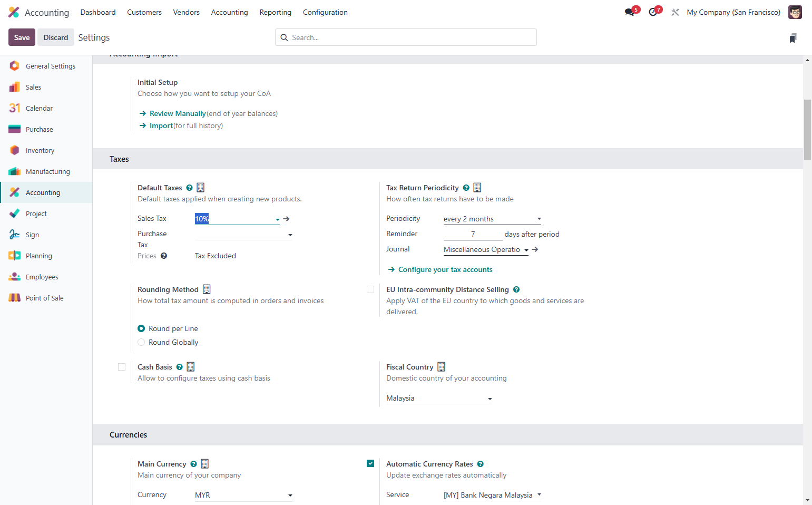Open the user avatar menu
The image size is (812, 505).
click(x=795, y=12)
